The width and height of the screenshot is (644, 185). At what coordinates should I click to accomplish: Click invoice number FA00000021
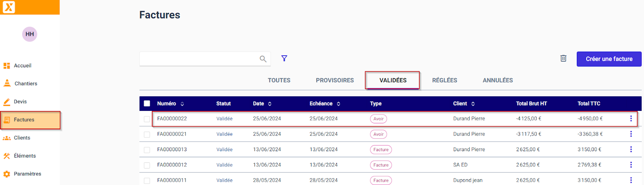tap(172, 134)
